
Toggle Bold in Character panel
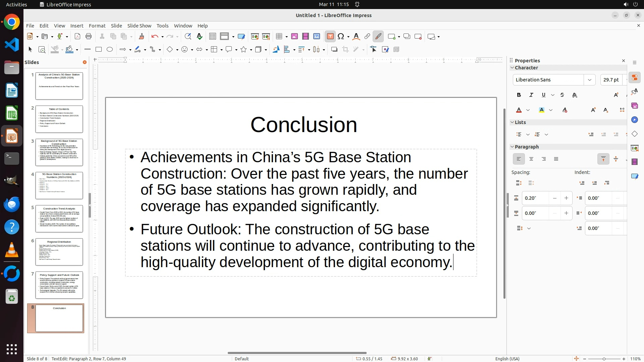coord(519,95)
